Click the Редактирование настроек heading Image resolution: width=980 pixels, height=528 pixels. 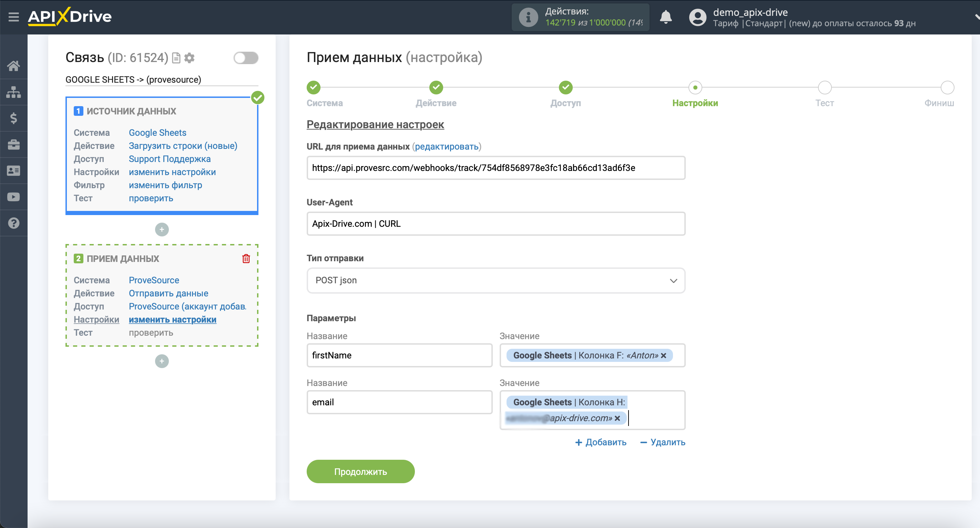pos(375,124)
